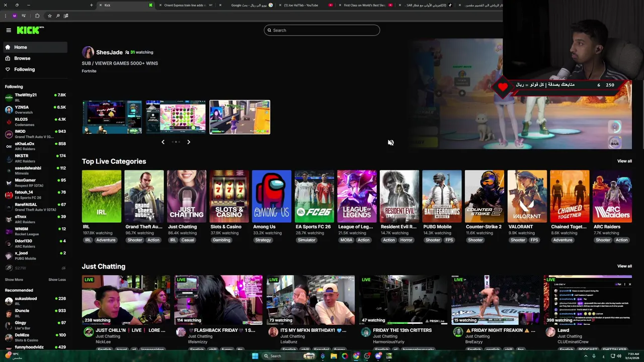View all Just Chatting streams
Image resolution: width=644 pixels, height=362 pixels.
point(624,266)
